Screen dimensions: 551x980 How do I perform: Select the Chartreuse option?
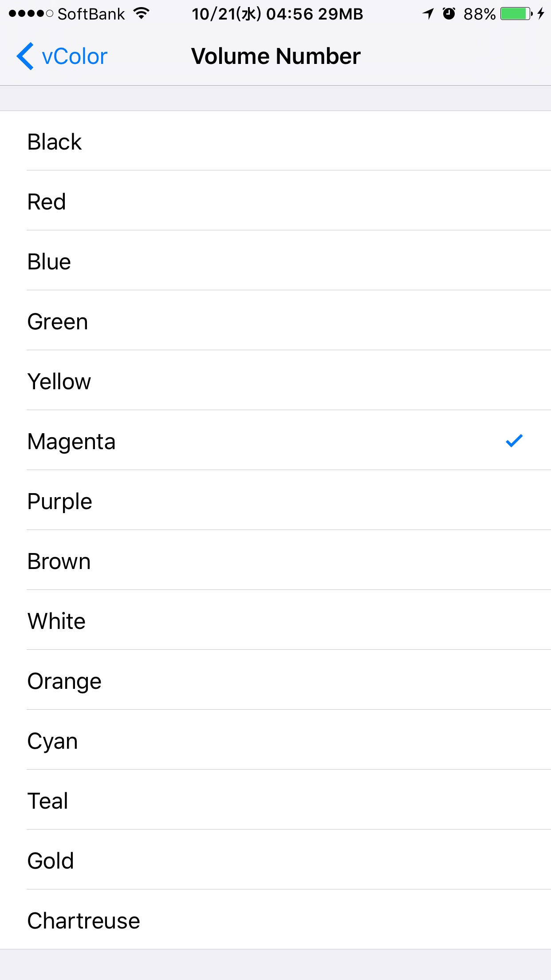275,920
